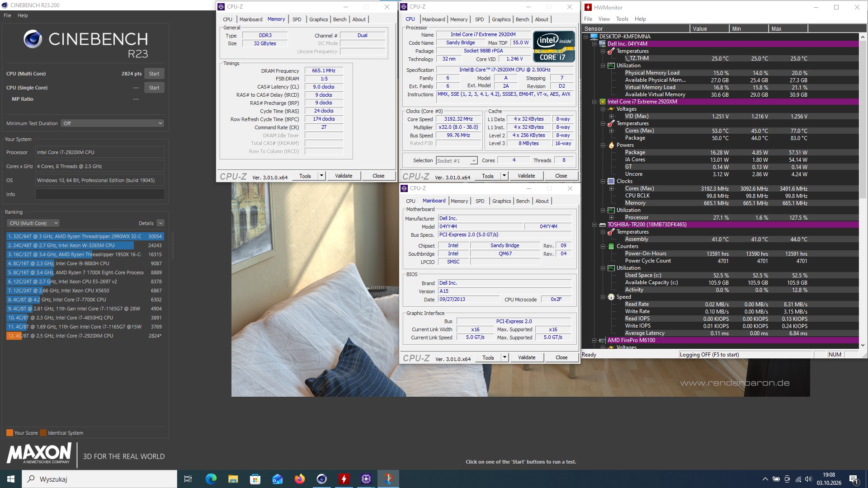This screenshot has height=488, width=868.
Task: Click the graphics card icon beside AMD FirePro M6100
Action: [x=602, y=340]
